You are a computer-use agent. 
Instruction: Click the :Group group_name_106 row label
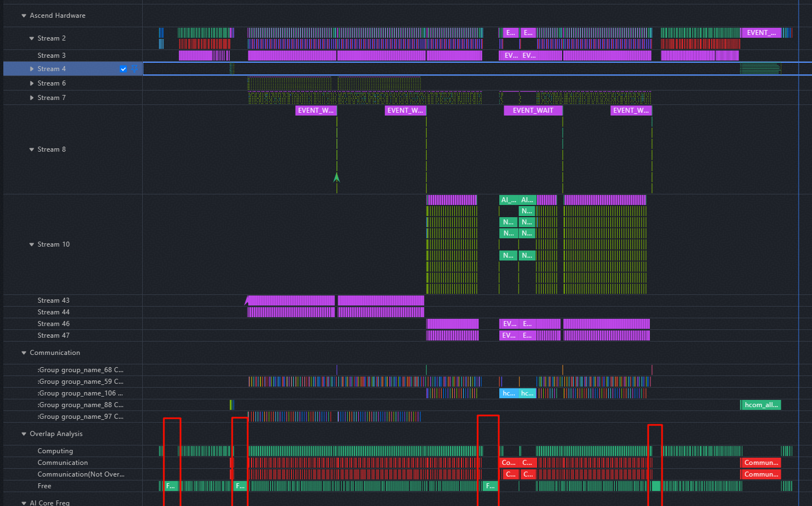click(81, 393)
